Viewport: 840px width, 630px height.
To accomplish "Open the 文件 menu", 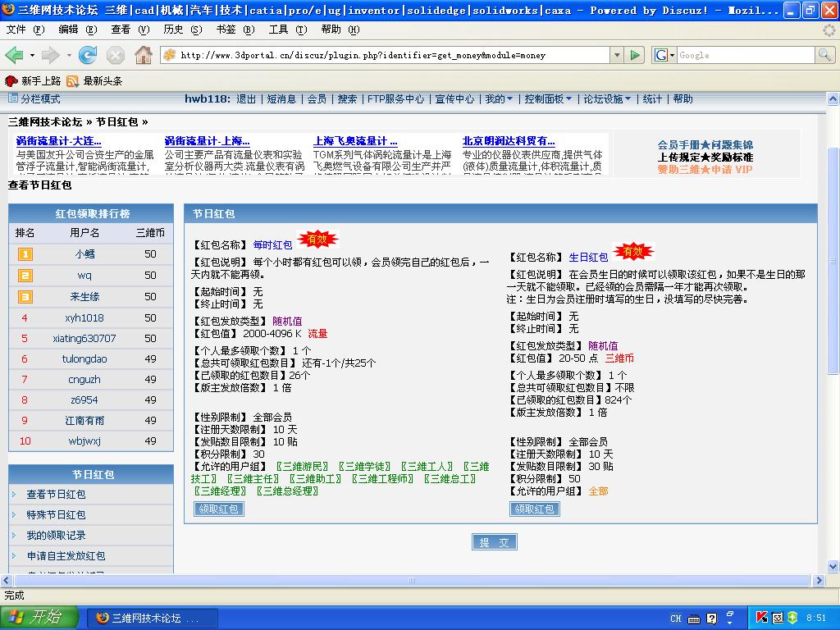I will tap(25, 30).
